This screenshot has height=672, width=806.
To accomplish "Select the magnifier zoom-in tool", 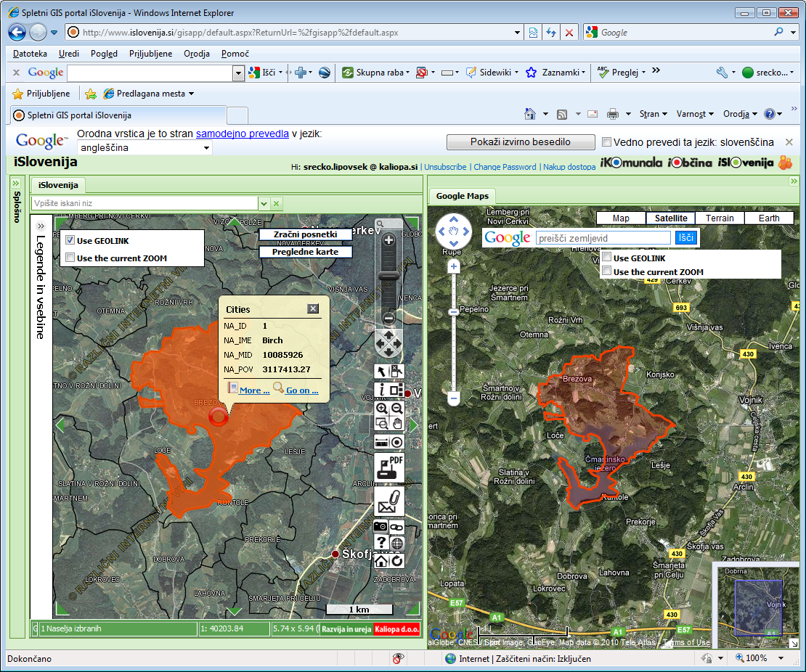I will (381, 409).
